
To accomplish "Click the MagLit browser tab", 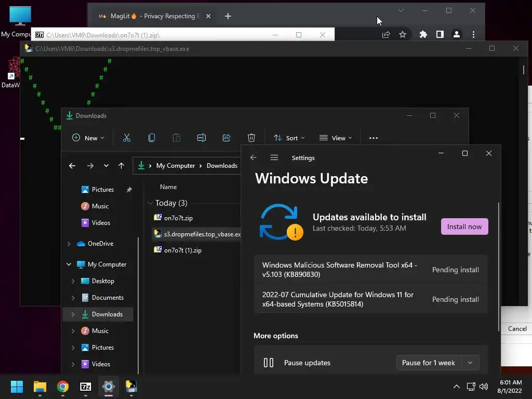I will pos(154,16).
